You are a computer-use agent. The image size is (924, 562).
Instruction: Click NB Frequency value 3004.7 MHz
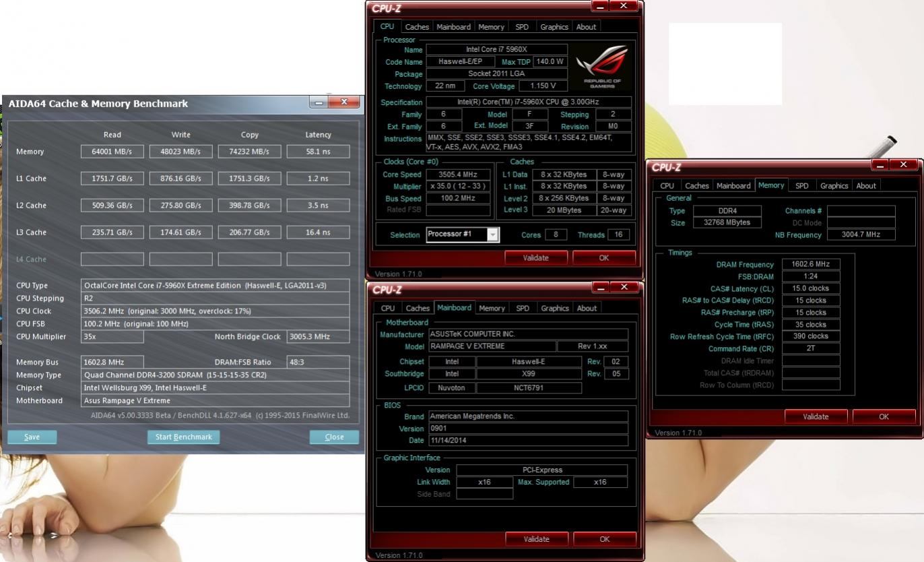click(861, 235)
